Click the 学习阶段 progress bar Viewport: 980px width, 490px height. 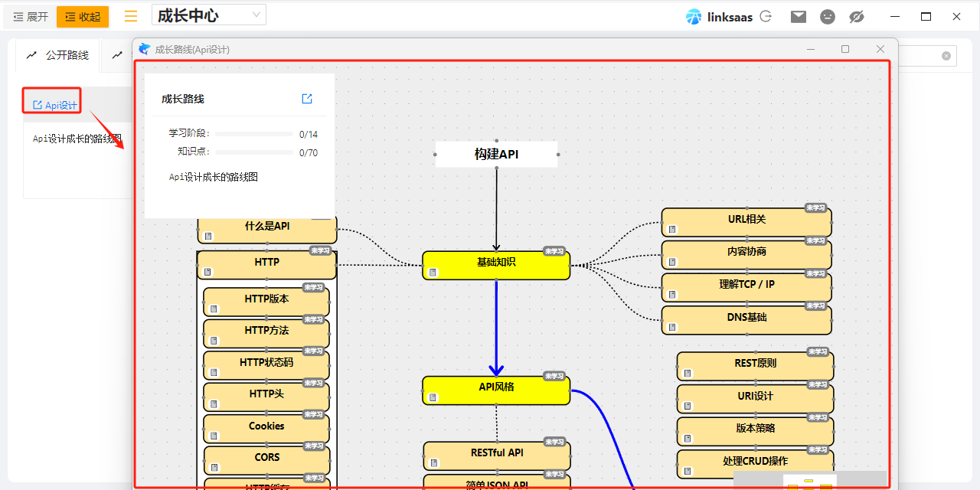254,134
